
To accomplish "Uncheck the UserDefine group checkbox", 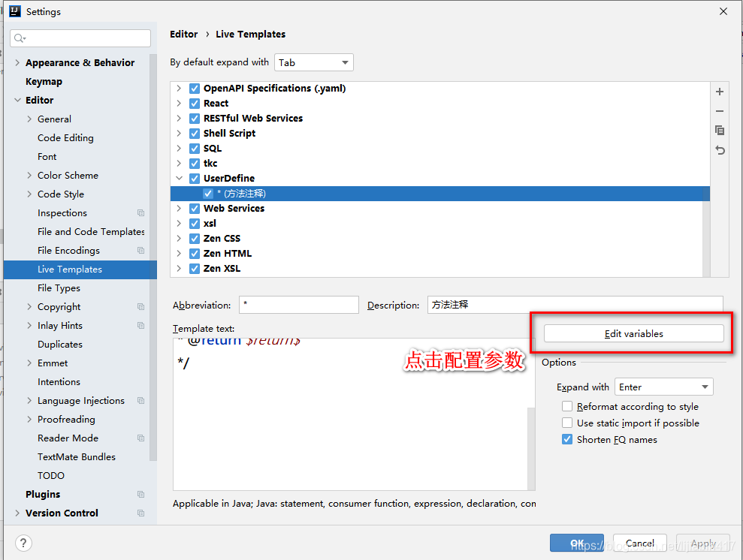I will click(195, 179).
